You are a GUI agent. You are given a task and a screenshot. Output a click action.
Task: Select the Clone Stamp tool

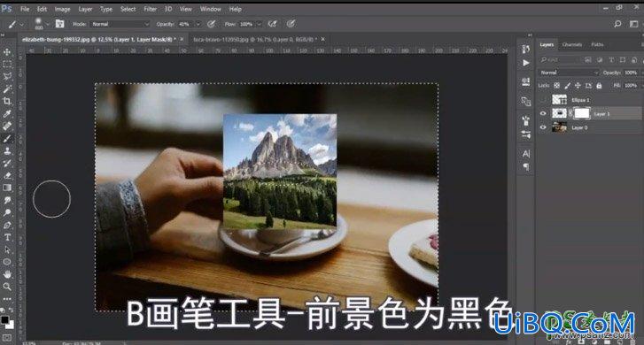click(7, 151)
